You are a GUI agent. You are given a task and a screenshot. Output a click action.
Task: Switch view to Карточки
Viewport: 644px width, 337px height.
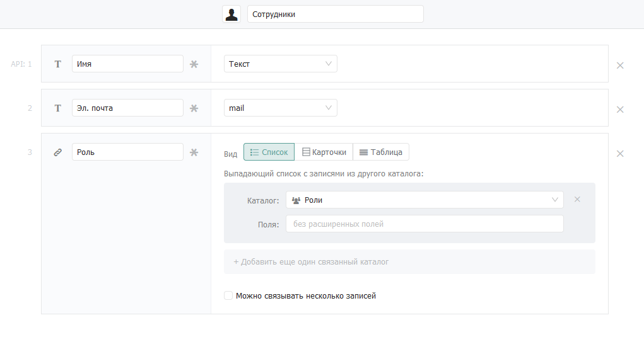coord(324,152)
